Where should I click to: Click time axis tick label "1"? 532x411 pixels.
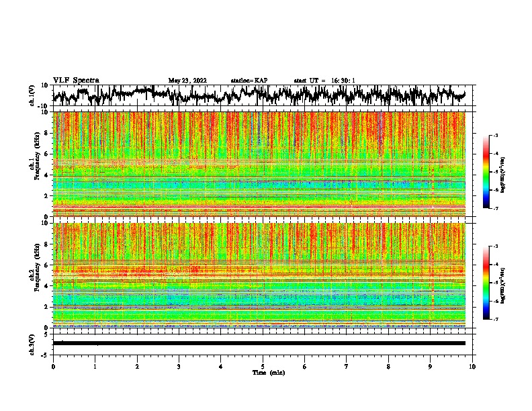[x=95, y=367]
